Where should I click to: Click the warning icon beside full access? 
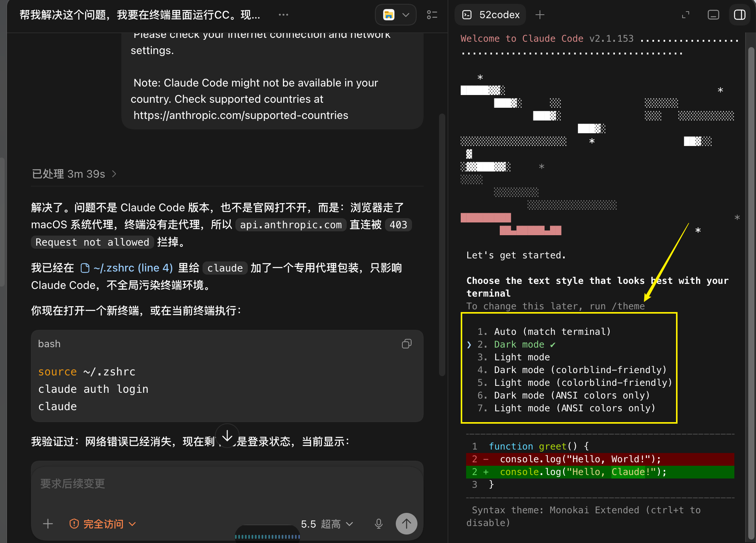[74, 524]
